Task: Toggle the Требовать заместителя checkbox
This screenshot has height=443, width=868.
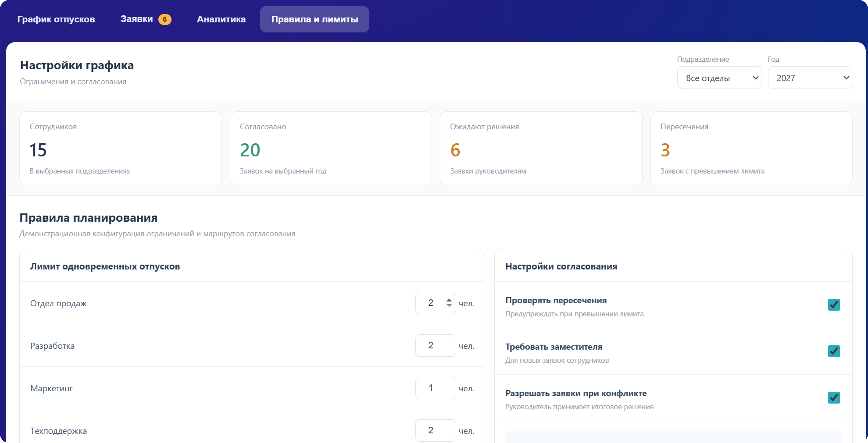Action: coord(834,351)
